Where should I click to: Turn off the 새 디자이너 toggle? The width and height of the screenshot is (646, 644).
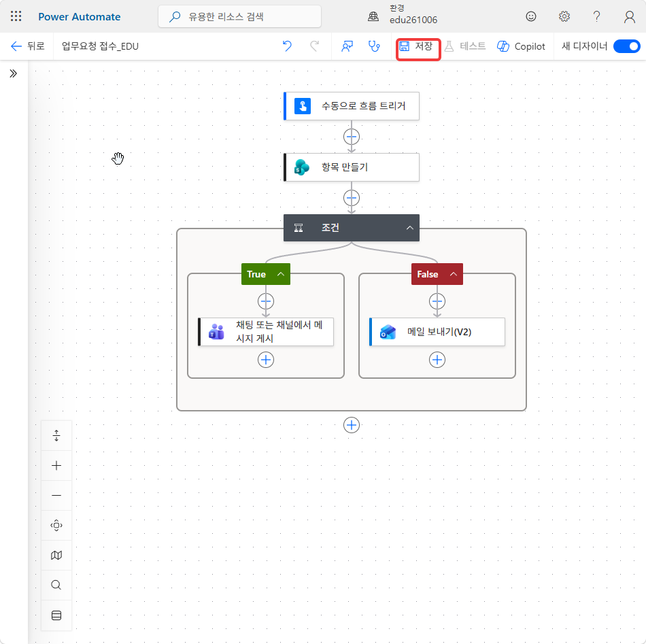pyautogui.click(x=627, y=46)
